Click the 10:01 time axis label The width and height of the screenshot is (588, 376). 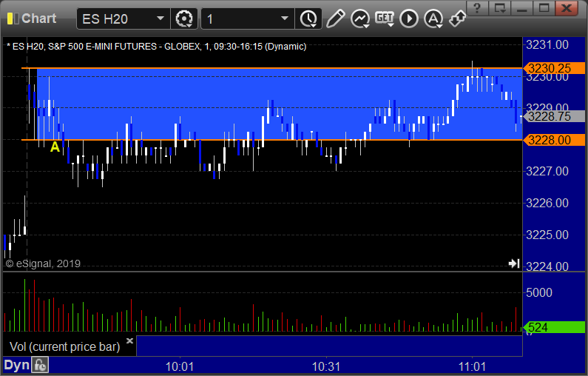tap(180, 366)
